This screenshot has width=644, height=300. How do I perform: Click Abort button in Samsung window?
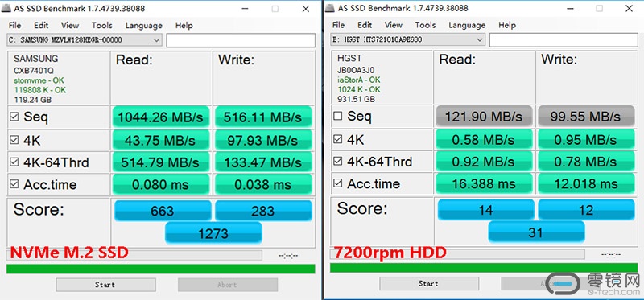[228, 285]
